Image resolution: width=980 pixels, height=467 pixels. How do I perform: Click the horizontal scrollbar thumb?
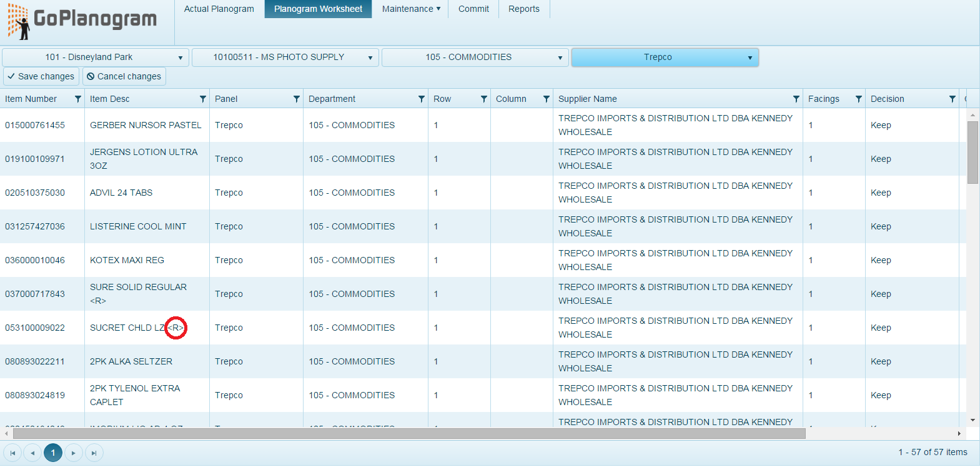pos(409,433)
